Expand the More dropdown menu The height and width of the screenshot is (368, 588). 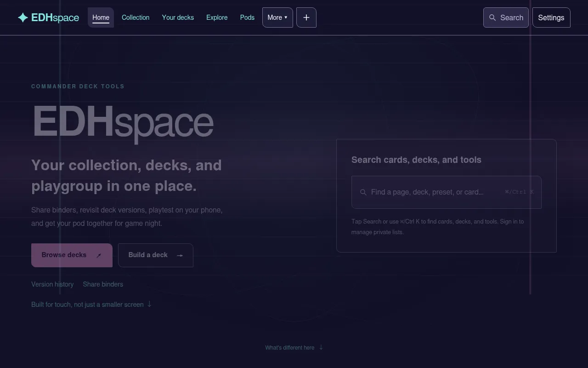point(277,17)
